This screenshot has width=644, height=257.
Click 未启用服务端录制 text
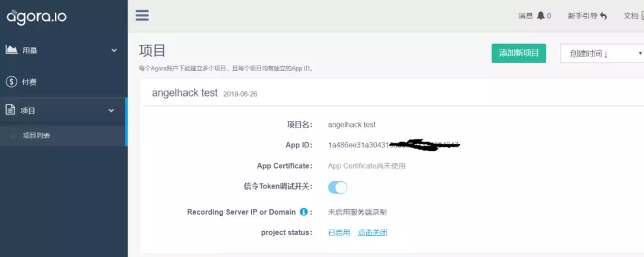tap(357, 212)
